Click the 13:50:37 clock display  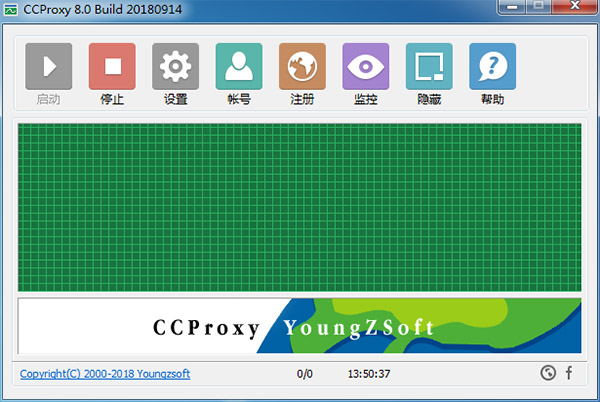pyautogui.click(x=369, y=374)
